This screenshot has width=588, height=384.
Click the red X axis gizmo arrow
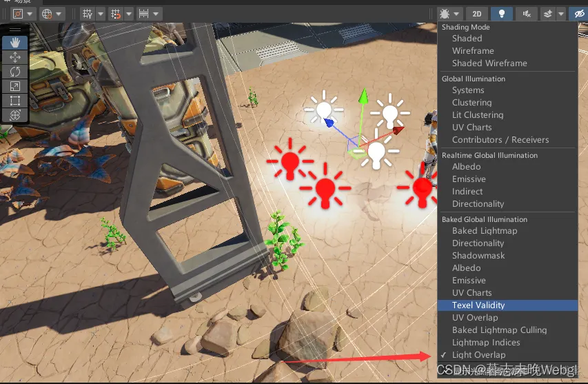point(398,130)
